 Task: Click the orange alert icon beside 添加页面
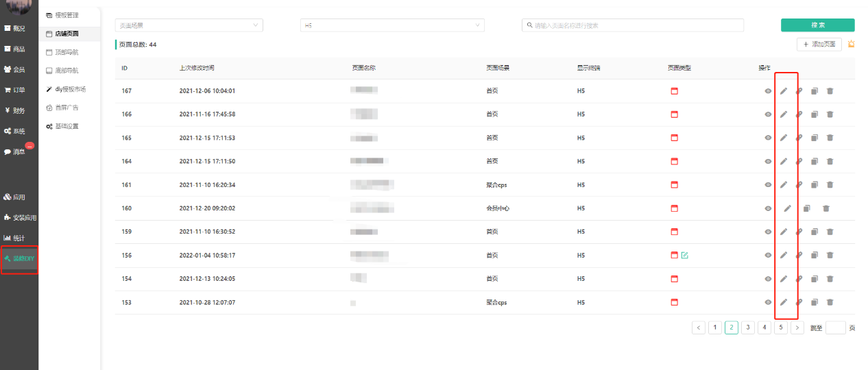[851, 45]
